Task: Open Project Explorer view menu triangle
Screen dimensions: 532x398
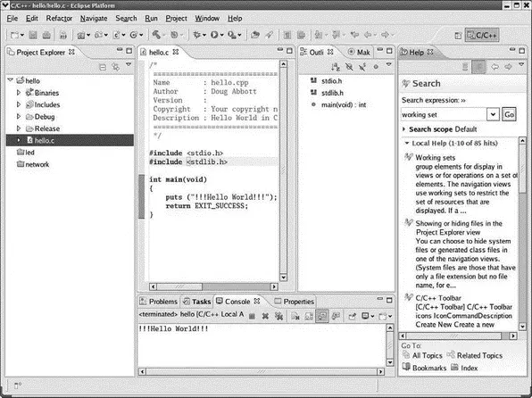Action: (x=129, y=64)
